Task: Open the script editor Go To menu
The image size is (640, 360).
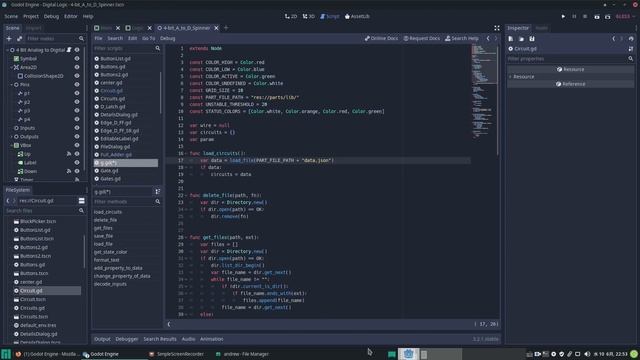Action: pyautogui.click(x=149, y=38)
